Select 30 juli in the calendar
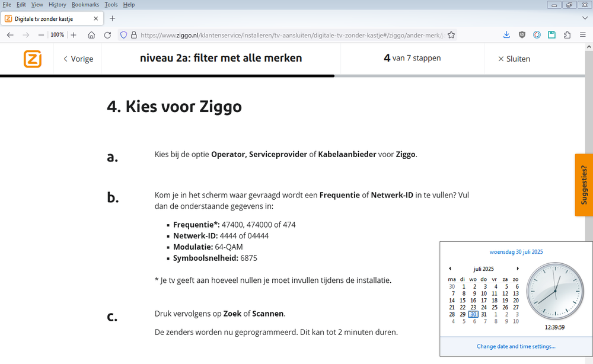 coord(473,314)
